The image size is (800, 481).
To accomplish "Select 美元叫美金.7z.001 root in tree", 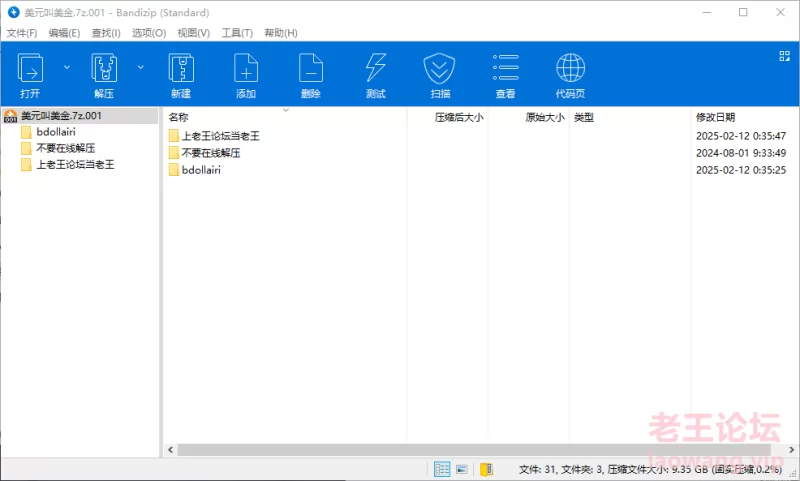I will pyautogui.click(x=61, y=116).
